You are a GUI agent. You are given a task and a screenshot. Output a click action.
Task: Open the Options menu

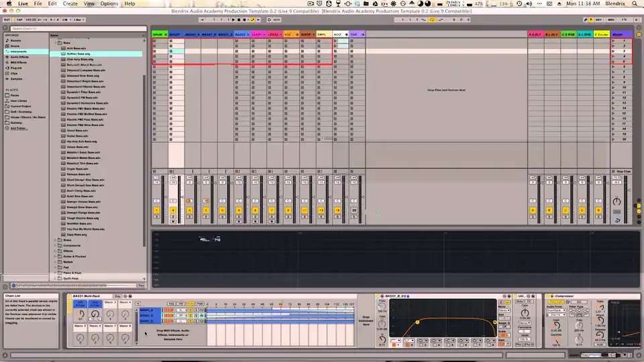coord(109,4)
